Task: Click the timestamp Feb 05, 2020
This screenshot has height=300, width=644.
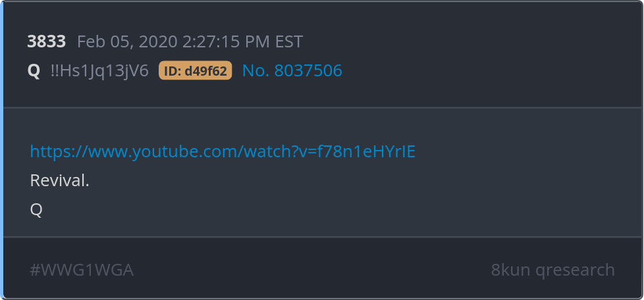Action: [127, 42]
